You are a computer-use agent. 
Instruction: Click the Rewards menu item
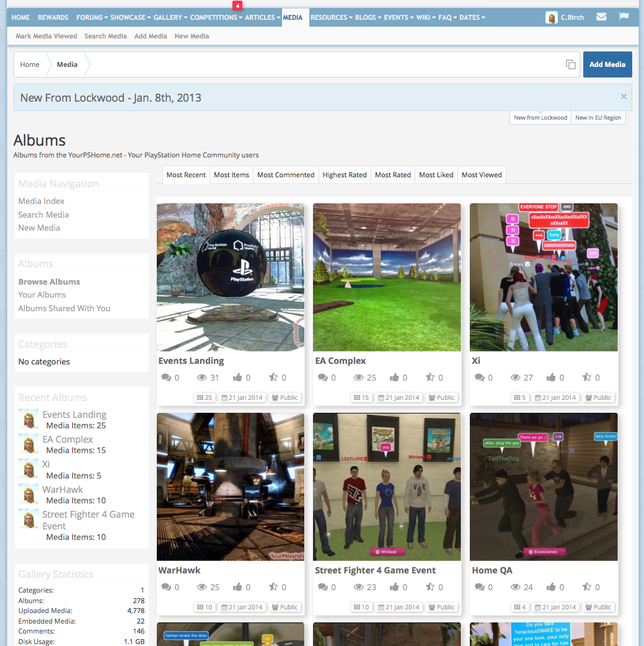(53, 17)
